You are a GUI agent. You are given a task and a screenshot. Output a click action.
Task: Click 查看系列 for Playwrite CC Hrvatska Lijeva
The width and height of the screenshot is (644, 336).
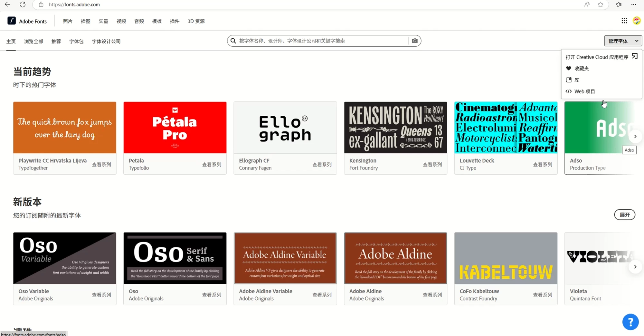click(101, 165)
